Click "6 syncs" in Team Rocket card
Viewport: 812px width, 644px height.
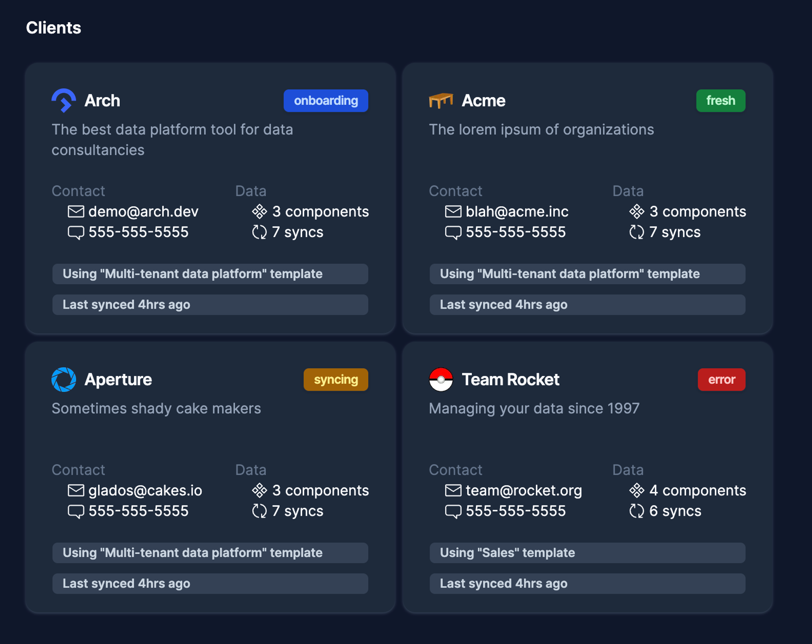675,511
